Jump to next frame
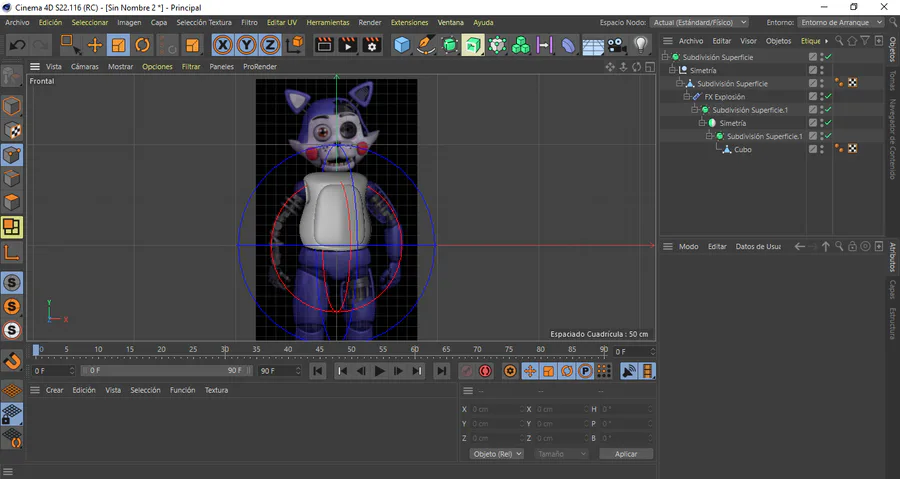 398,371
